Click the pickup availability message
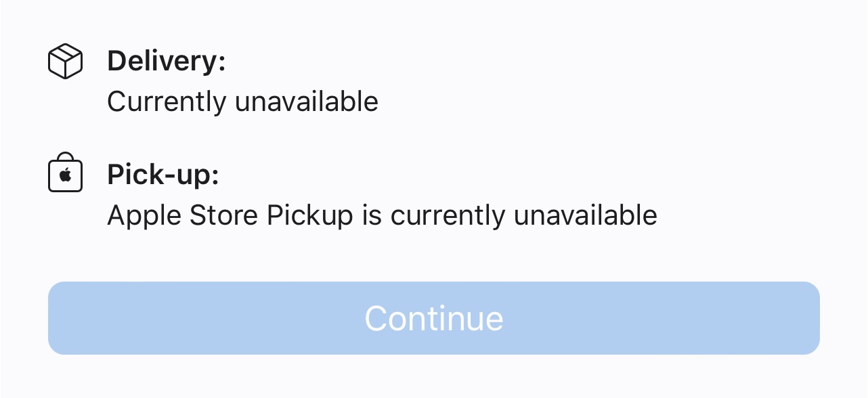 click(382, 216)
